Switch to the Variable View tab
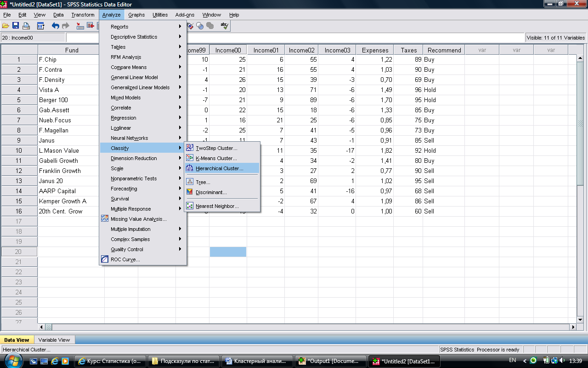 pos(54,340)
